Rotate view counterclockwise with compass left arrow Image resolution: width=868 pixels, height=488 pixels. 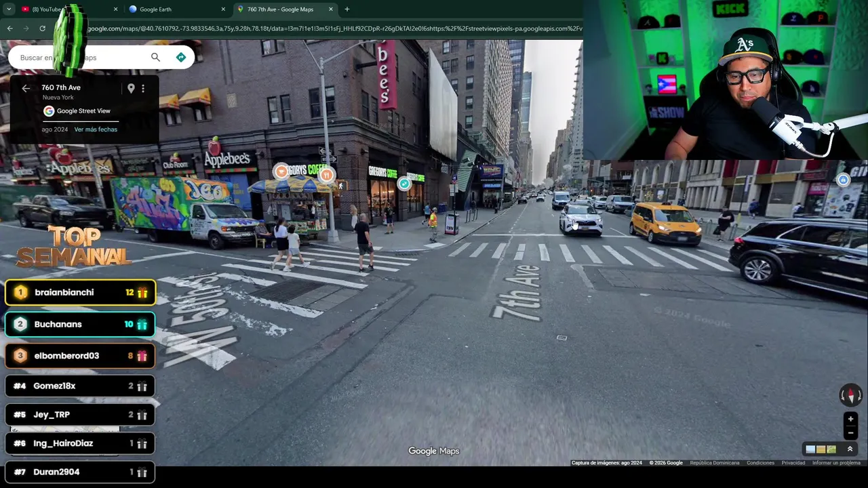click(x=843, y=394)
